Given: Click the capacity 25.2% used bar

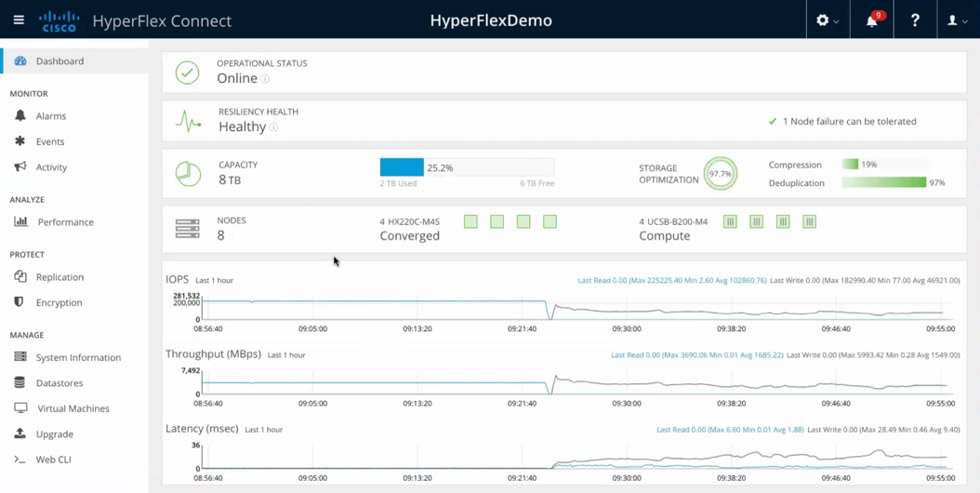Looking at the screenshot, I should [x=402, y=167].
